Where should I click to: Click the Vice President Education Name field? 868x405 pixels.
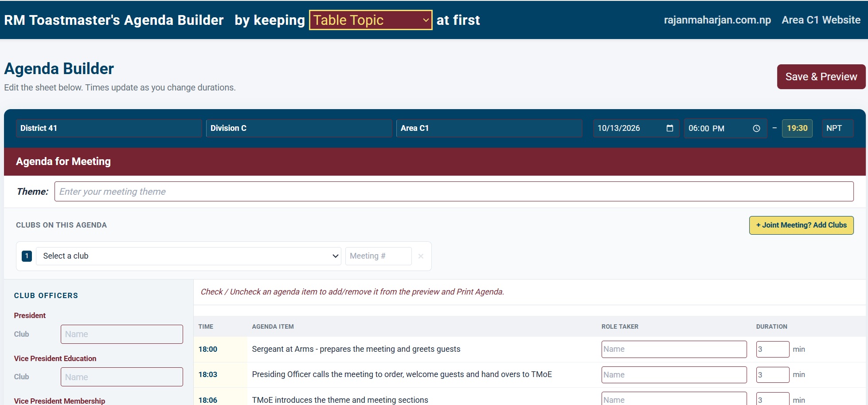click(x=121, y=377)
